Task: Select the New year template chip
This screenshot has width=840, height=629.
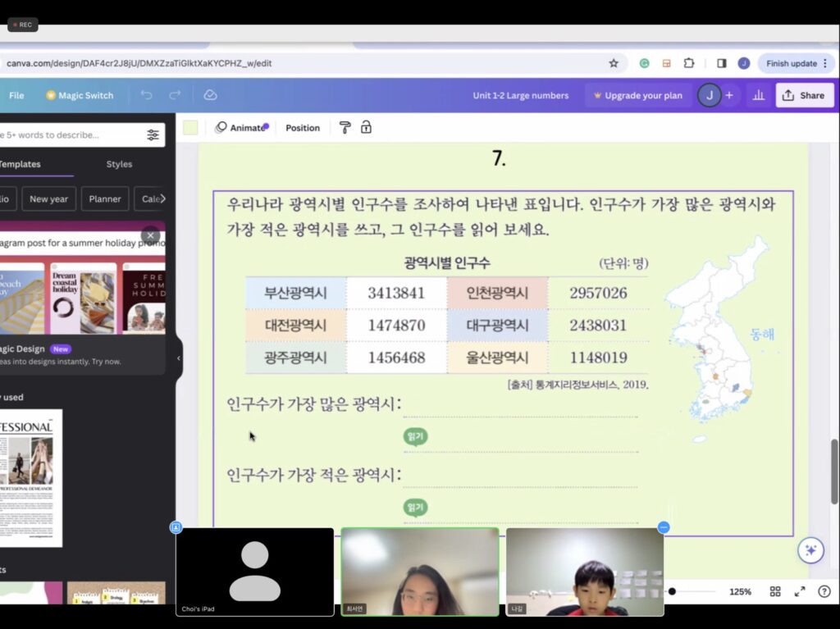Action: [48, 198]
